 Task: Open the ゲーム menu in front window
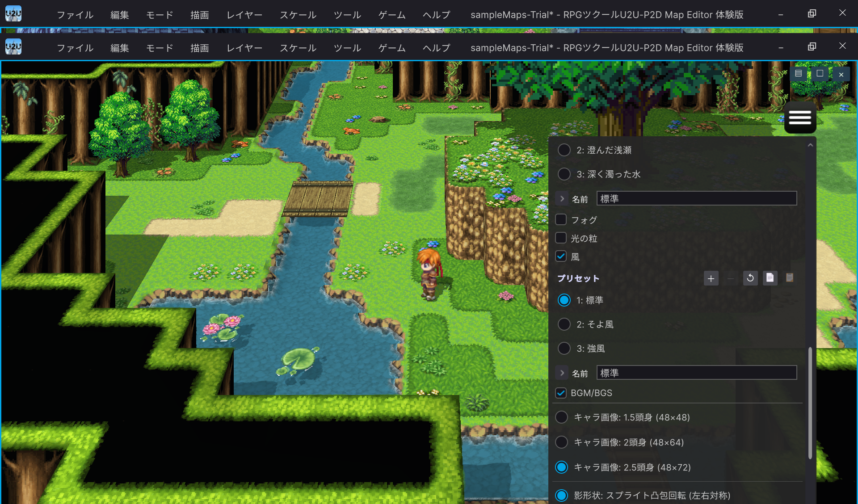(392, 48)
